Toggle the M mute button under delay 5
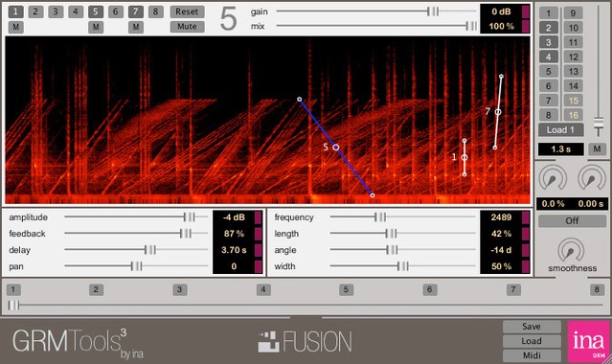This screenshot has width=612, height=364. [96, 27]
